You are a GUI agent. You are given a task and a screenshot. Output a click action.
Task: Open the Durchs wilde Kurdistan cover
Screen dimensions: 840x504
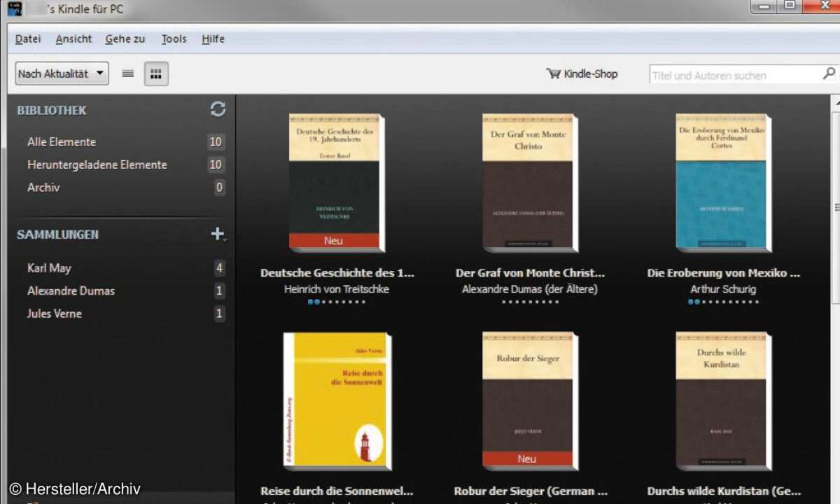pyautogui.click(x=723, y=401)
